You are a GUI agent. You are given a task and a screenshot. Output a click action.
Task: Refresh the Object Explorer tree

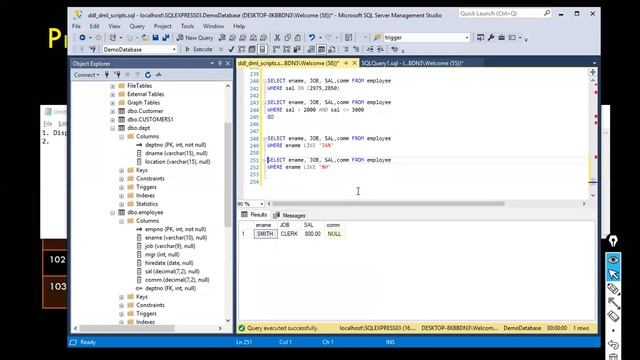[148, 75]
